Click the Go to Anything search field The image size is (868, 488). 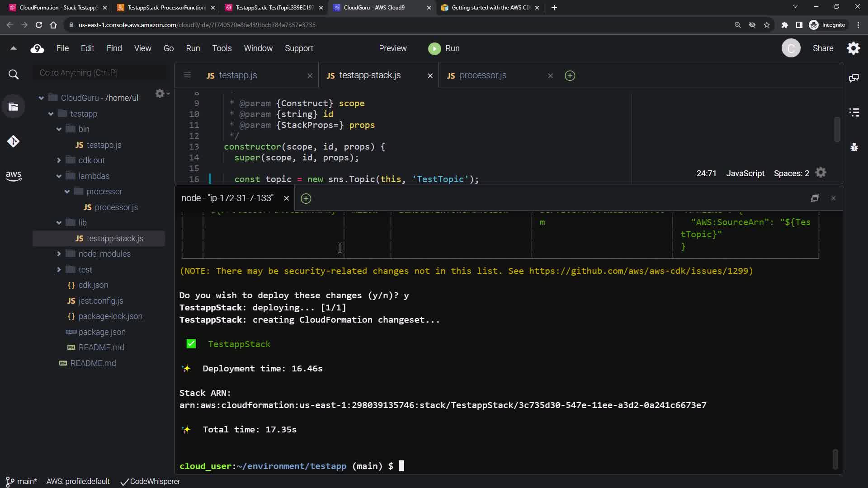coord(100,73)
